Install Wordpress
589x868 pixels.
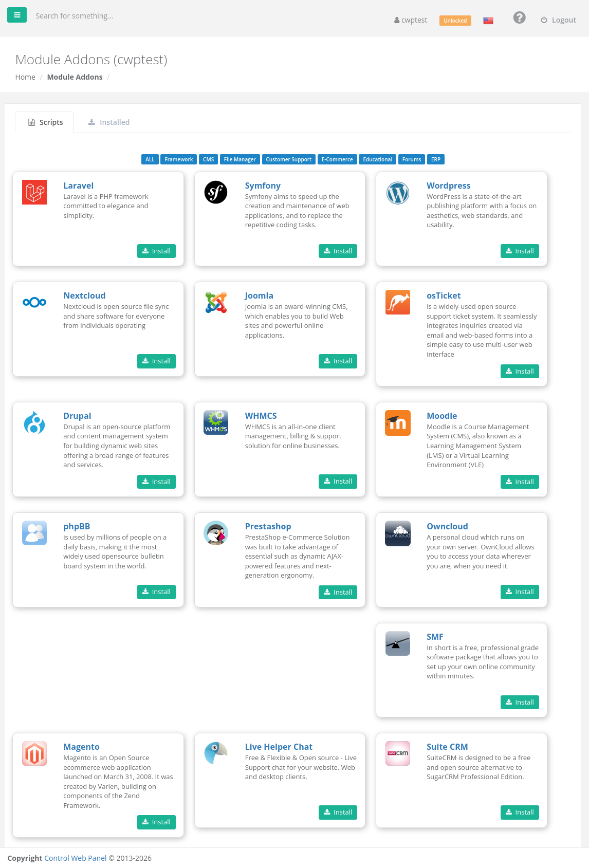(520, 251)
